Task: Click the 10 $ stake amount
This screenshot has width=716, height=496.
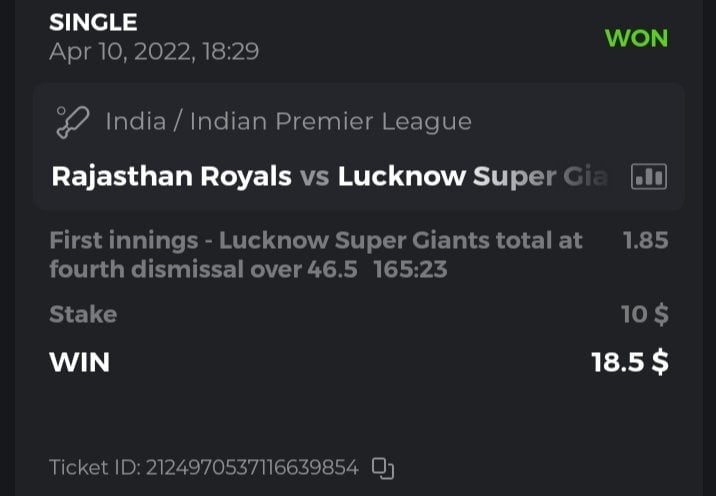Action: (644, 314)
